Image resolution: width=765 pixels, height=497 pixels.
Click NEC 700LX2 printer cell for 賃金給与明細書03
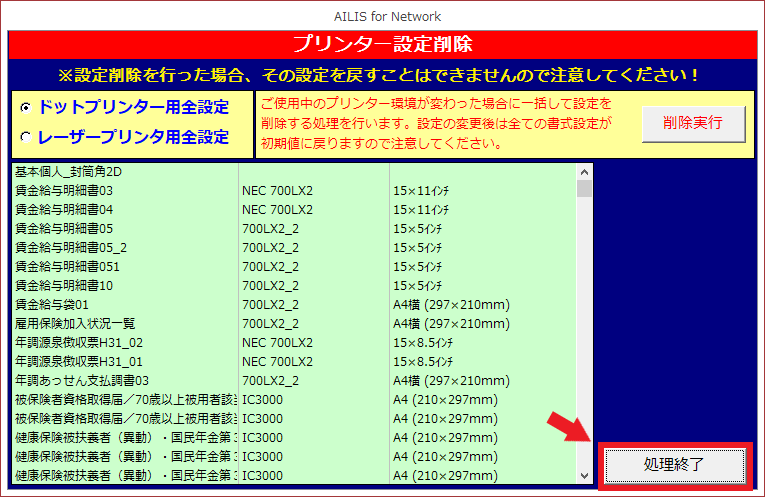click(x=277, y=190)
